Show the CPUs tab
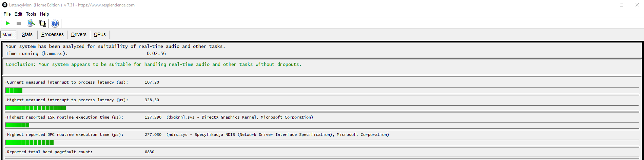 (x=100, y=34)
